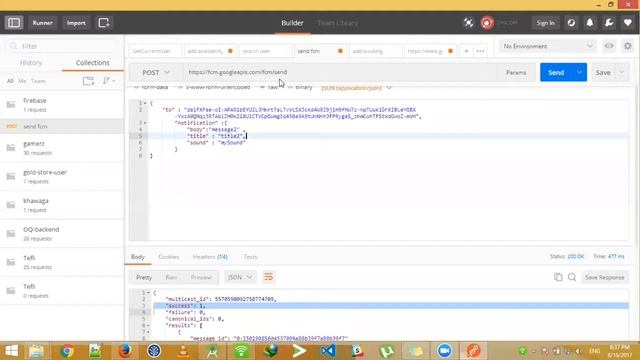The width and height of the screenshot is (640, 360).
Task: Select the raw body option
Action: click(269, 87)
